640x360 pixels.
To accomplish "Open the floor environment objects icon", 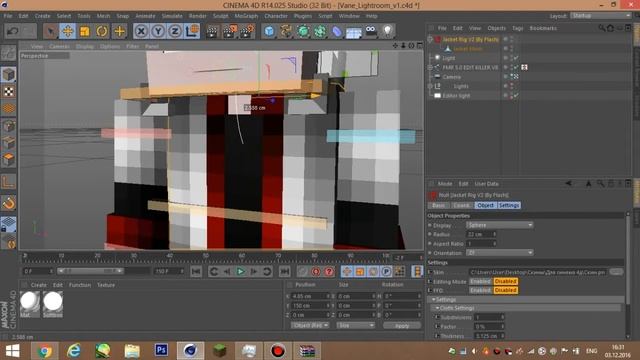I will coord(353,32).
